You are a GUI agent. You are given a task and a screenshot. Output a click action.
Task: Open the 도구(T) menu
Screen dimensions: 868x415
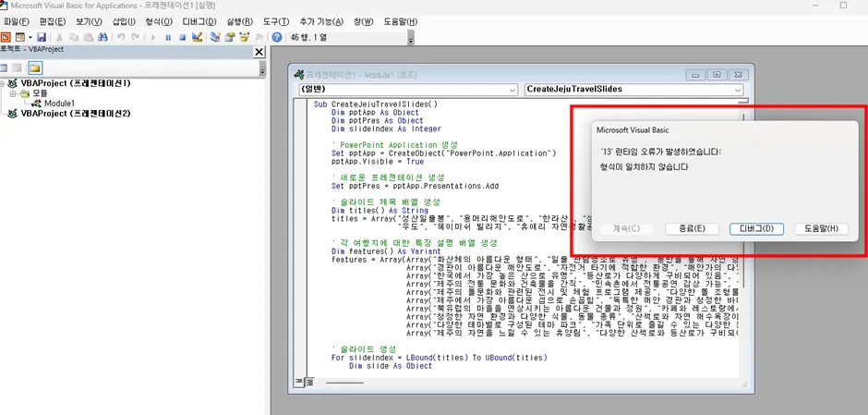(x=276, y=21)
